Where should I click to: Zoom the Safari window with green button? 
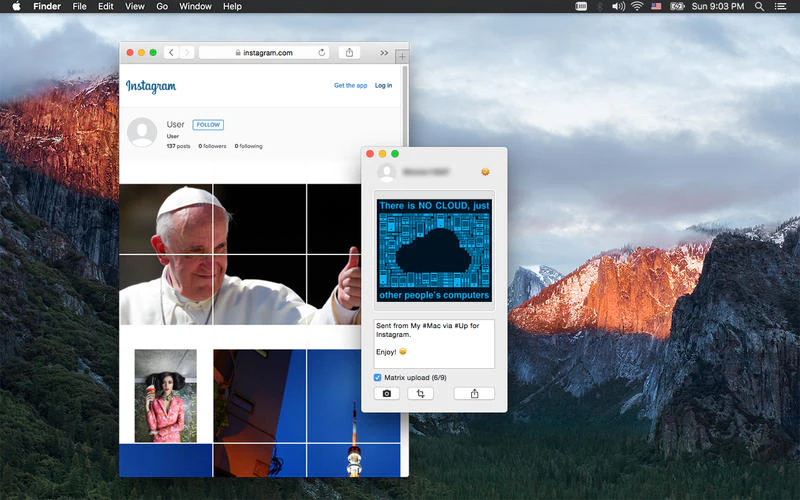(x=153, y=53)
